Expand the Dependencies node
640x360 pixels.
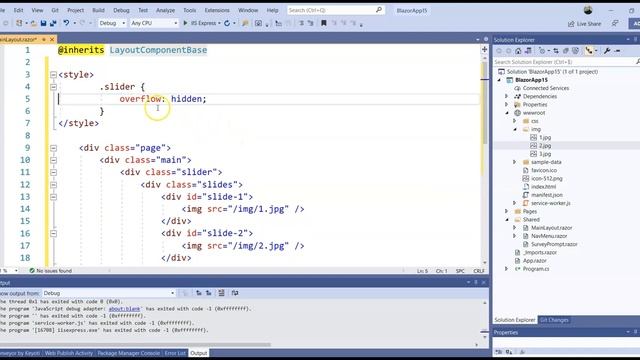(507, 96)
